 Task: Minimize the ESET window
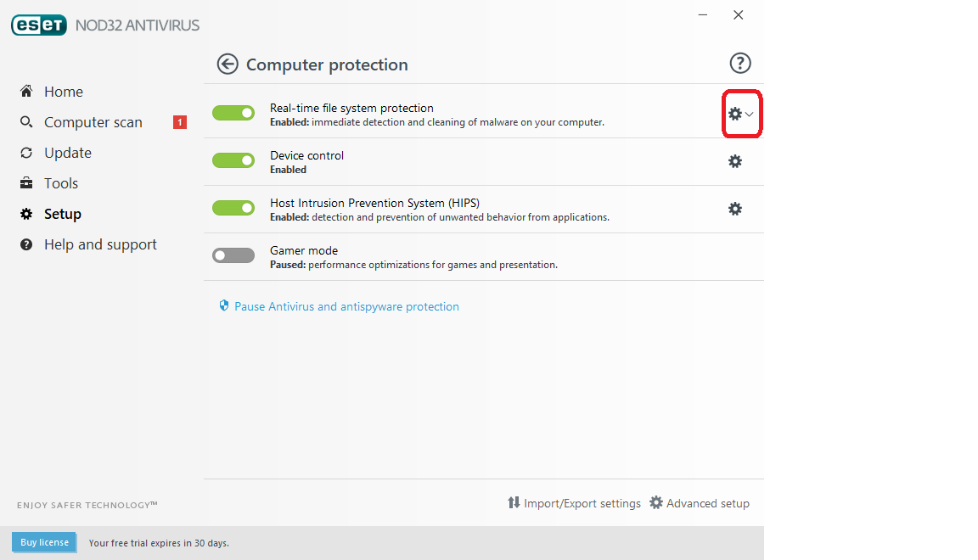pos(703,14)
